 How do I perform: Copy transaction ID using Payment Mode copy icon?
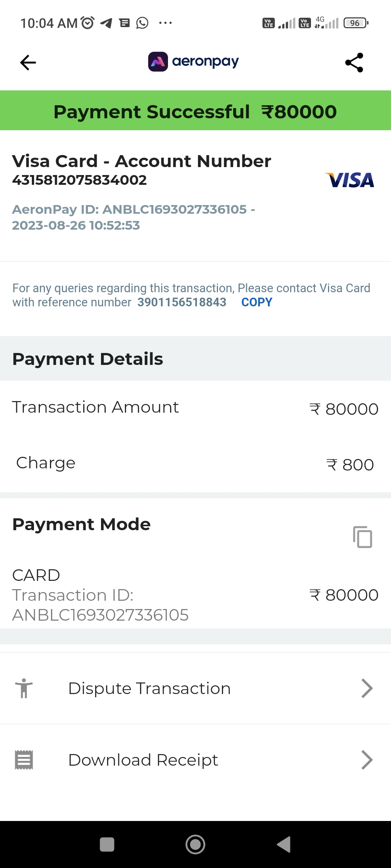click(362, 537)
